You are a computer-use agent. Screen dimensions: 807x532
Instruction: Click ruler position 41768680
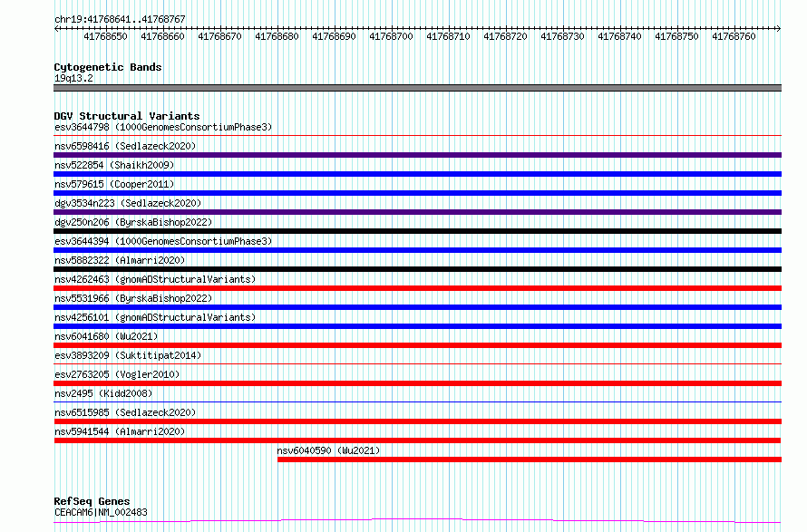point(277,36)
